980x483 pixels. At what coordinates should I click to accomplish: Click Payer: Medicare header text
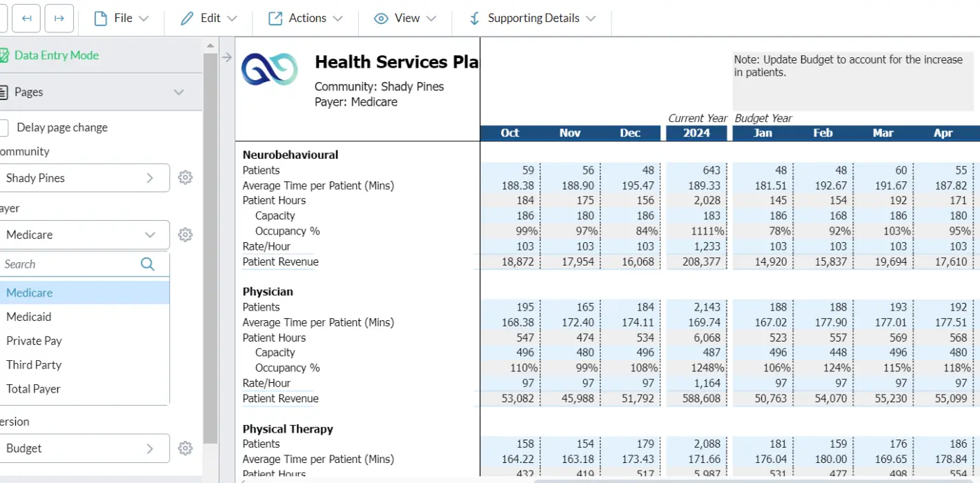pyautogui.click(x=356, y=102)
